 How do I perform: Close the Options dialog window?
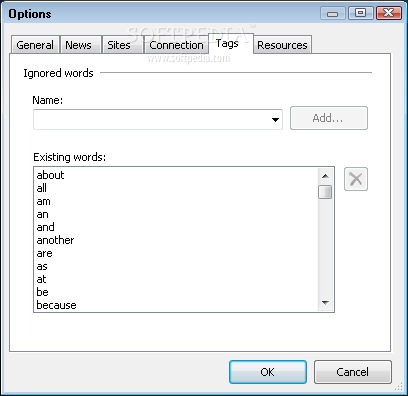[389, 13]
